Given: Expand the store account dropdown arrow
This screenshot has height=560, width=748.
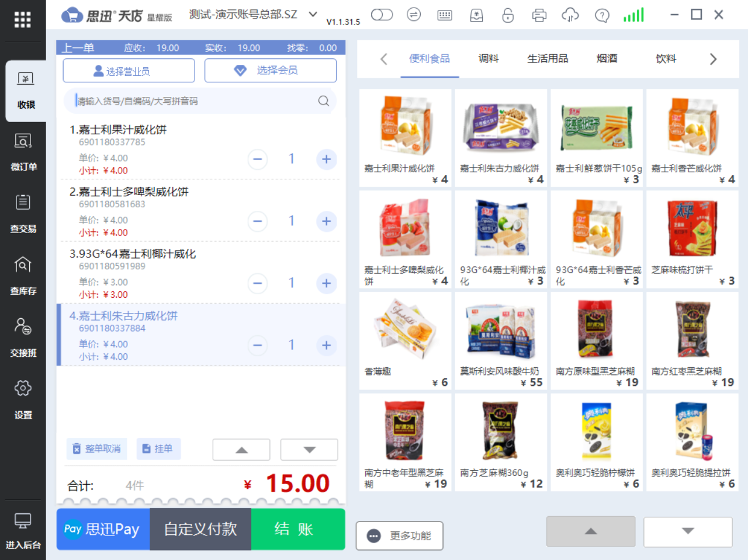Looking at the screenshot, I should click(313, 14).
